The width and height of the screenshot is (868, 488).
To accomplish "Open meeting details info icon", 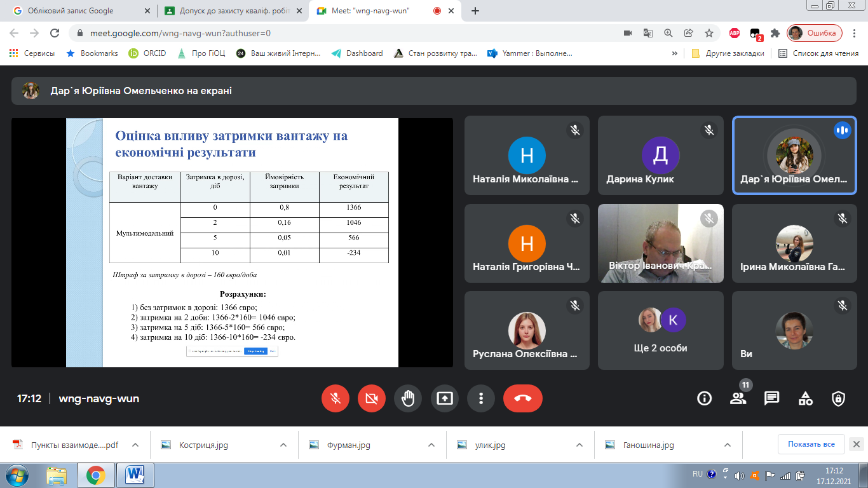I will pos(704,398).
